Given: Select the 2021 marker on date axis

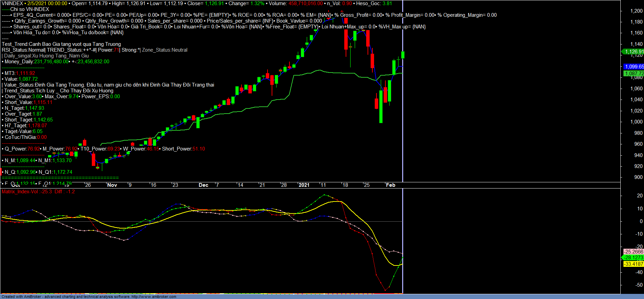Looking at the screenshot, I should pos(304,185).
